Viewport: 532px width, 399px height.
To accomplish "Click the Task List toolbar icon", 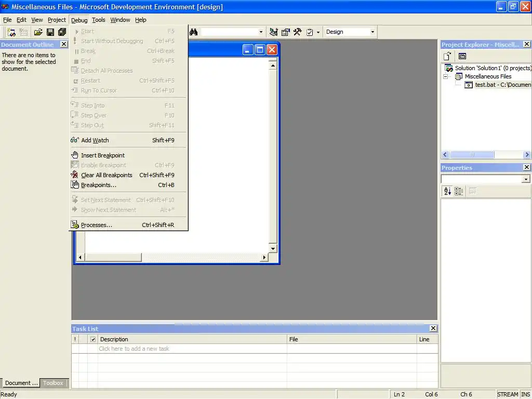I will [x=310, y=32].
